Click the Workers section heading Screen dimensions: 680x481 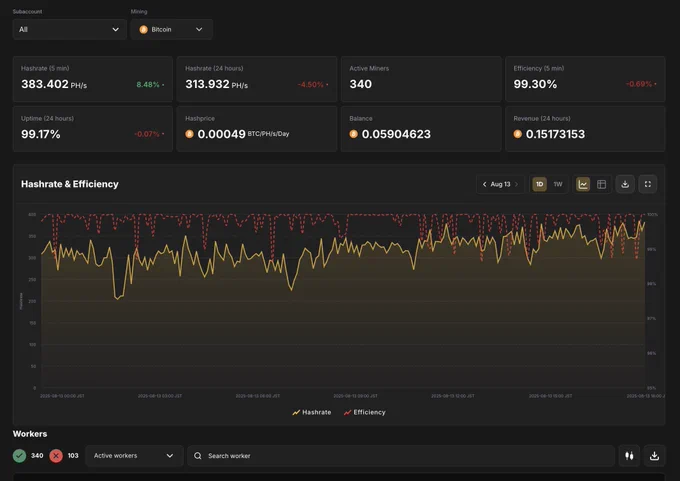(x=30, y=434)
